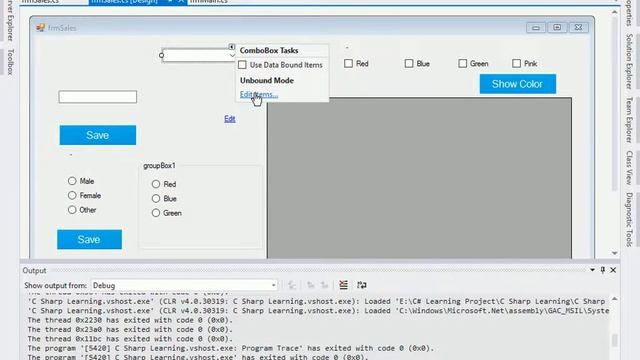Viewport: 640px width, 360px height.
Task: Check the Red checkbox
Action: (x=348, y=63)
